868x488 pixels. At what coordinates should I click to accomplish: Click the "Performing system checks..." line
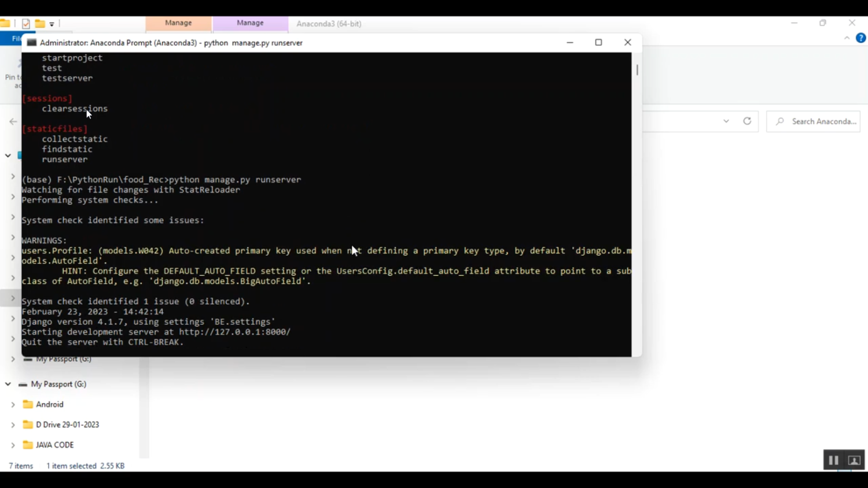[90, 200]
